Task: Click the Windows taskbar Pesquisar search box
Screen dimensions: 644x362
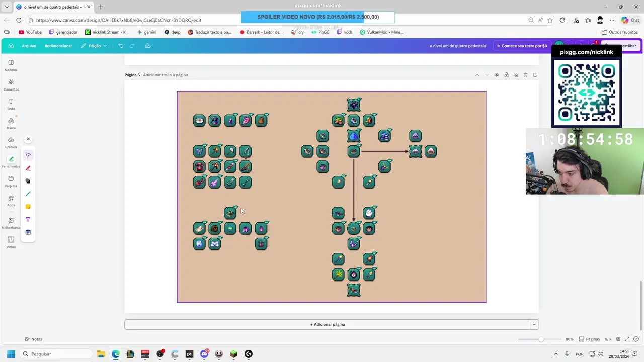Action: pyautogui.click(x=55, y=354)
